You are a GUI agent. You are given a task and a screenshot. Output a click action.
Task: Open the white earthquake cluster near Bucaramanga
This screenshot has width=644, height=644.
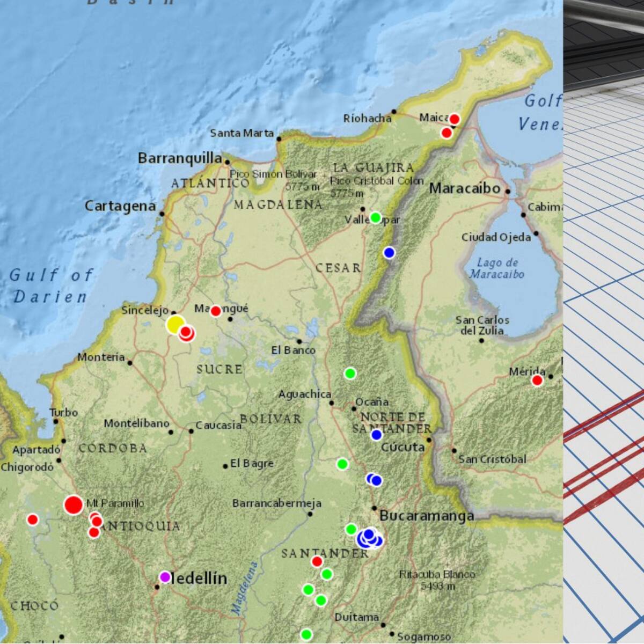pos(368,538)
